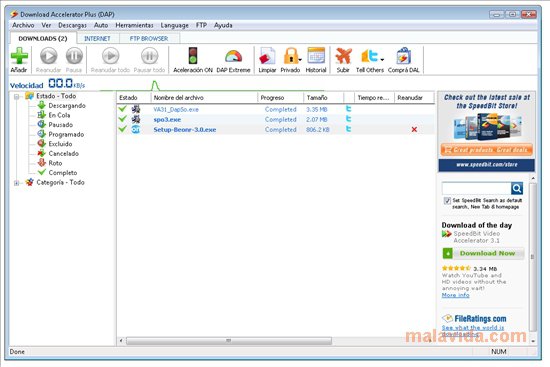Uncheck Set SpeedBit Search as default
Viewport: 550px width, 367px height.
coord(447,201)
